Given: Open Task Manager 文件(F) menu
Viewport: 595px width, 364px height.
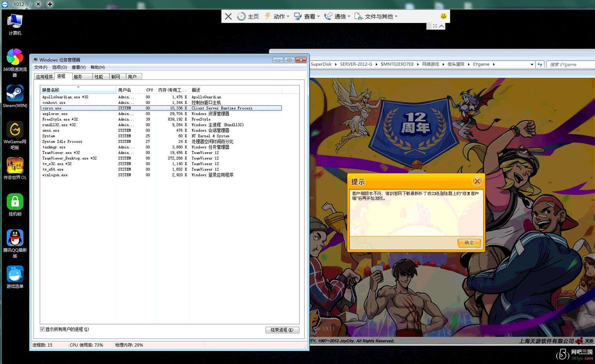Looking at the screenshot, I should (x=41, y=67).
